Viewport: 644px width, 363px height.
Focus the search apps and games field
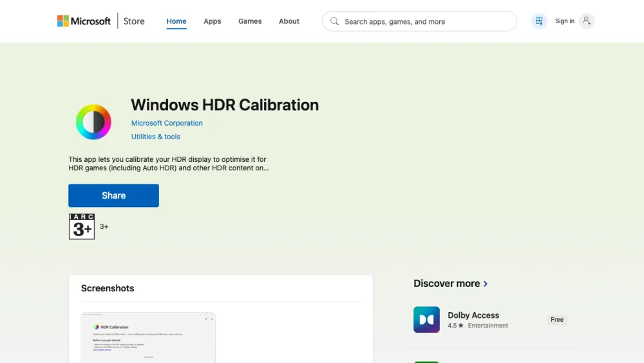click(x=419, y=21)
